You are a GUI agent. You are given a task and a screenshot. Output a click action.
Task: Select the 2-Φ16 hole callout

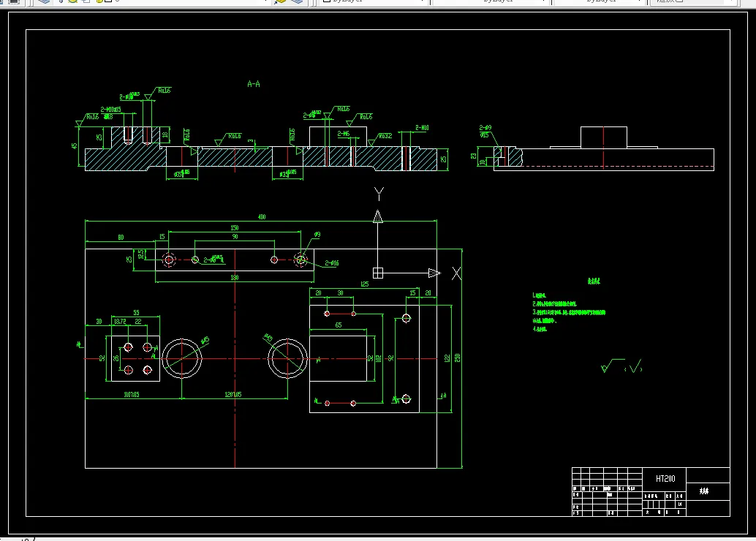(332, 263)
